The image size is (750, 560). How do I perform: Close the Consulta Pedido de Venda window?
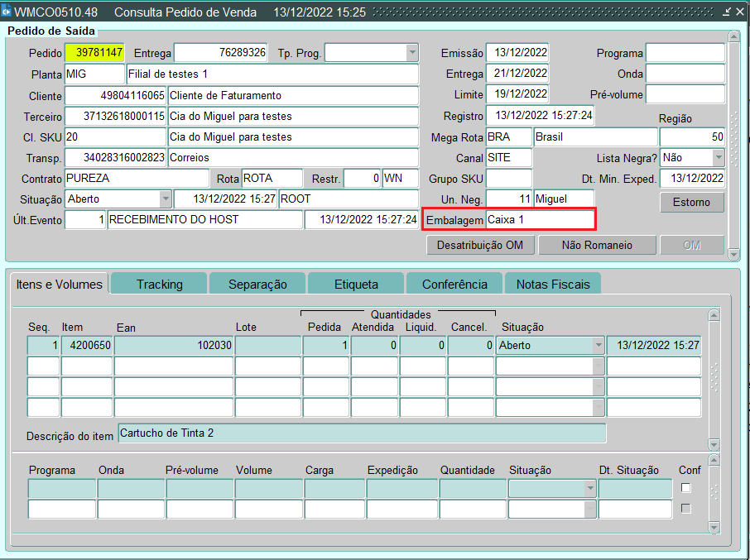(x=740, y=12)
